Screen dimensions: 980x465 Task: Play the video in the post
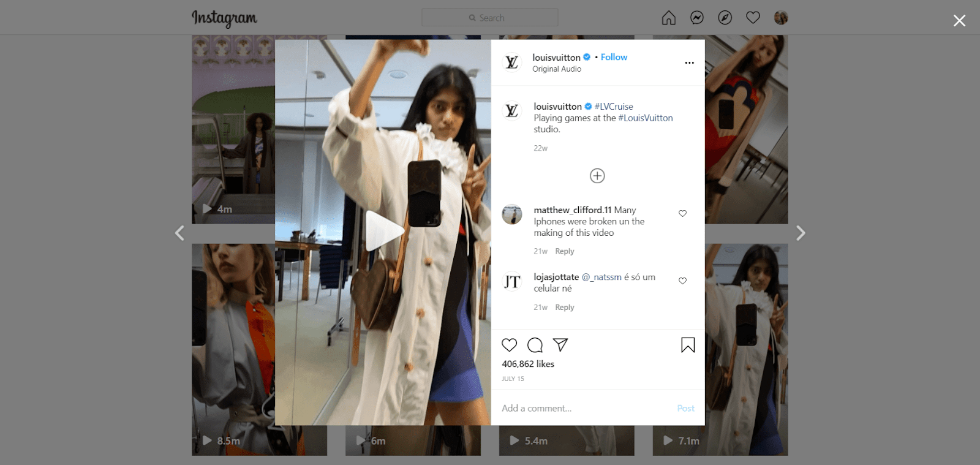[x=384, y=231]
